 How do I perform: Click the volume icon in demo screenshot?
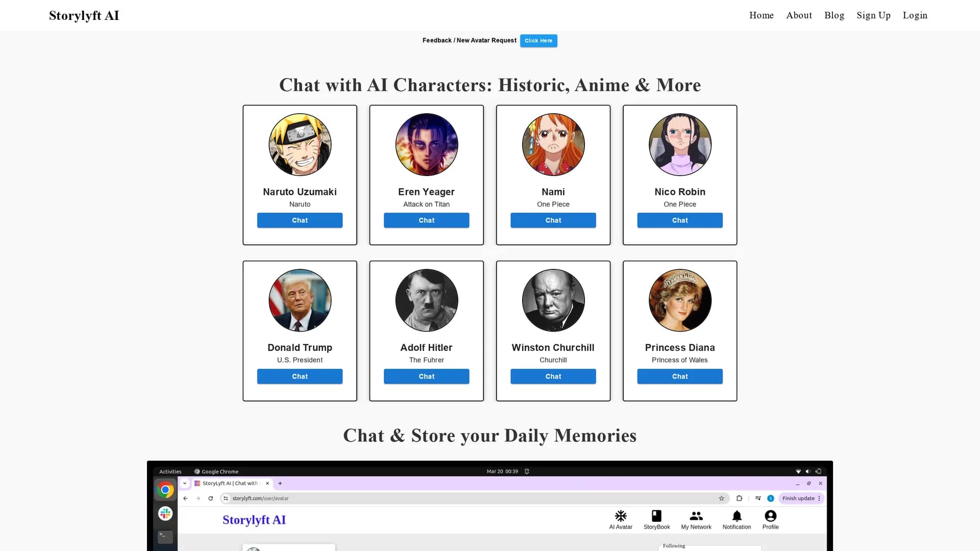pyautogui.click(x=807, y=471)
